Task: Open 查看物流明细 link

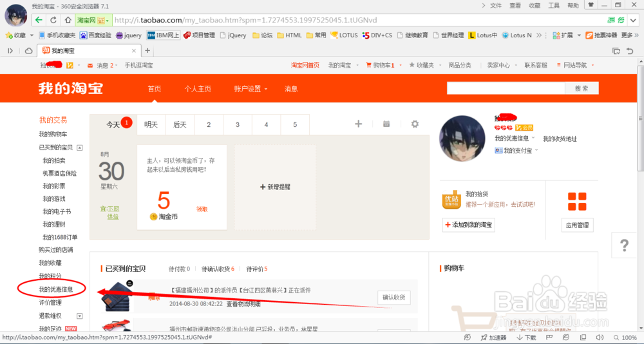Action: (243, 303)
